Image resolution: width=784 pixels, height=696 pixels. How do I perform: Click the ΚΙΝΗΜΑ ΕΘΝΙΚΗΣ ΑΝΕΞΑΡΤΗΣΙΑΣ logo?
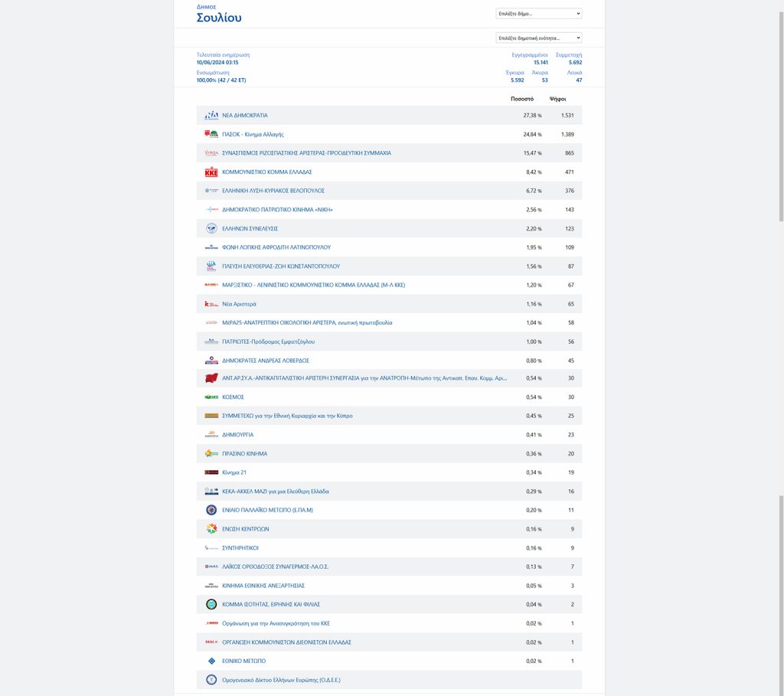coord(211,586)
